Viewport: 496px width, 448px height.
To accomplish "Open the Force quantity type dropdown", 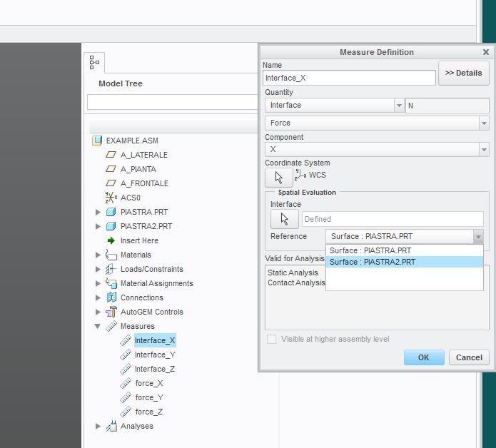I will click(376, 123).
